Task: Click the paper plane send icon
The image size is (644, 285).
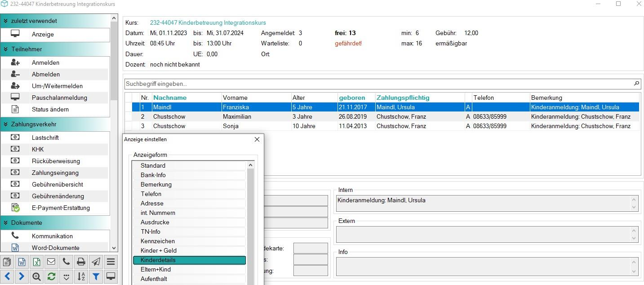Action: pos(96,262)
